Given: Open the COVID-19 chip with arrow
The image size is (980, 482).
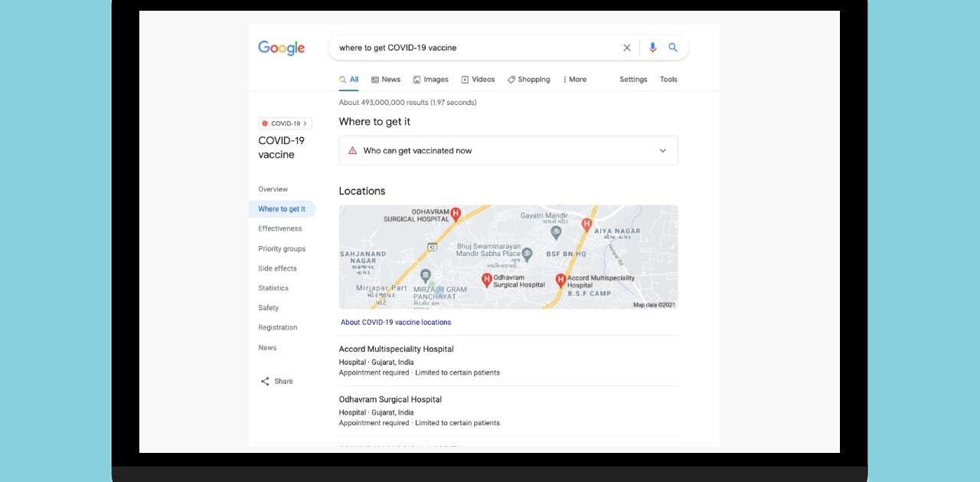Looking at the screenshot, I should [285, 123].
